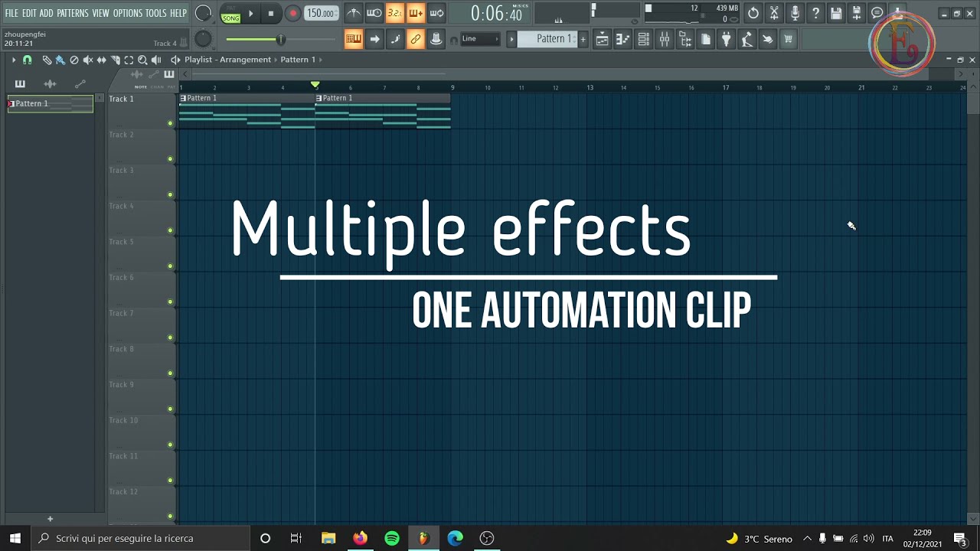Click the one-click audio recording microphone
980x551 pixels.
coord(795,13)
